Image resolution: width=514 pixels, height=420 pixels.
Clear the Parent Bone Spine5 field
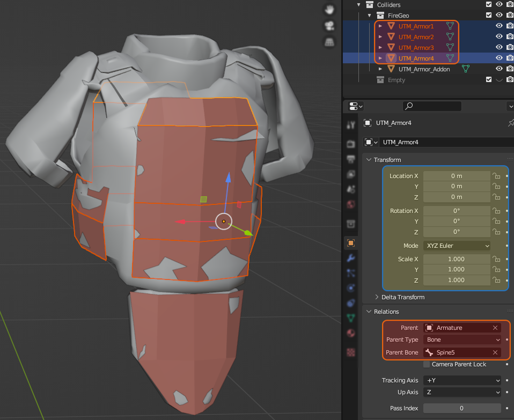(x=495, y=352)
